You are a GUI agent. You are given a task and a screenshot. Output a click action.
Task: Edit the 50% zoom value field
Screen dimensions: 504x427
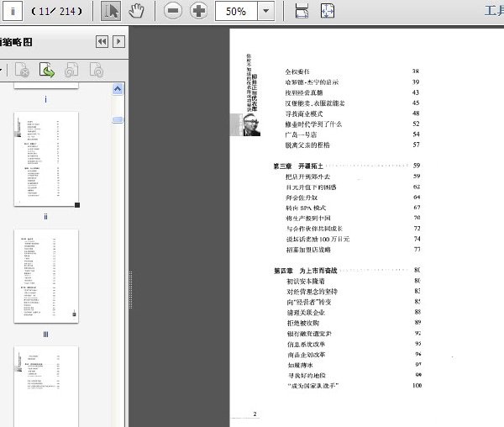[x=236, y=11]
